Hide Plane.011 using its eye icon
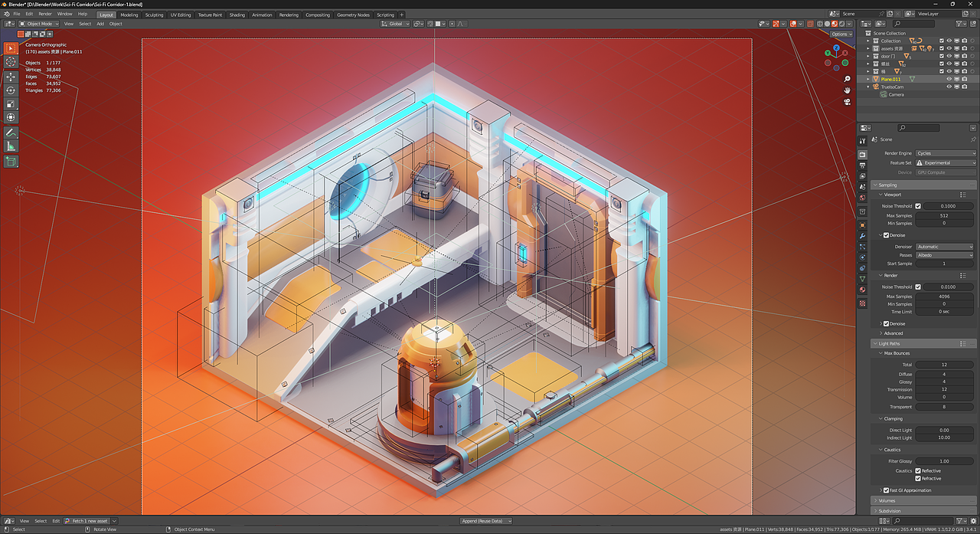The image size is (980, 534). coord(949,79)
